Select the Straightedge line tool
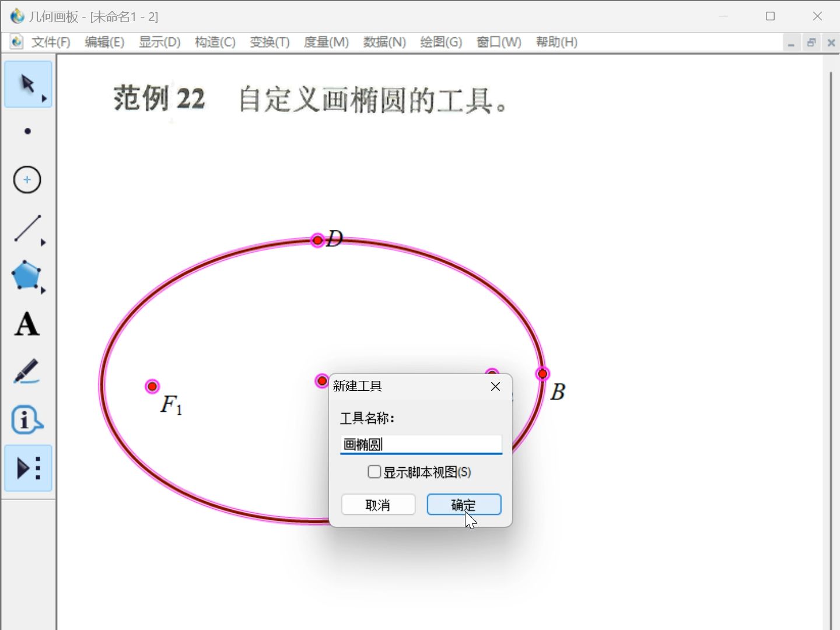 coord(27,228)
